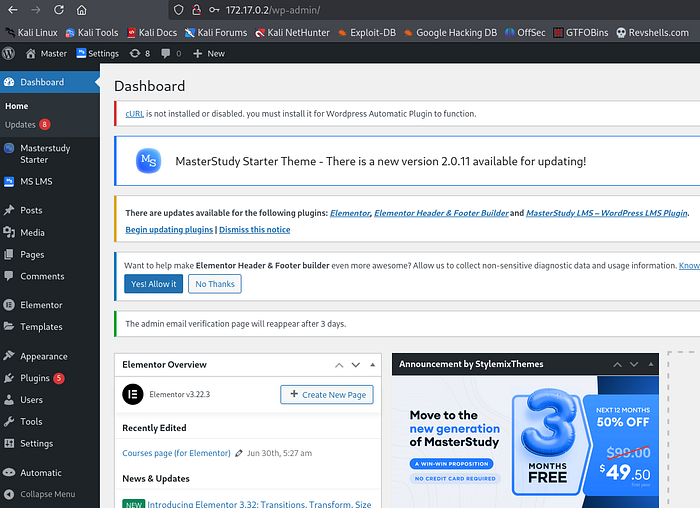This screenshot has width=700, height=508.
Task: Click the shield tracking protection icon
Action: click(x=178, y=10)
